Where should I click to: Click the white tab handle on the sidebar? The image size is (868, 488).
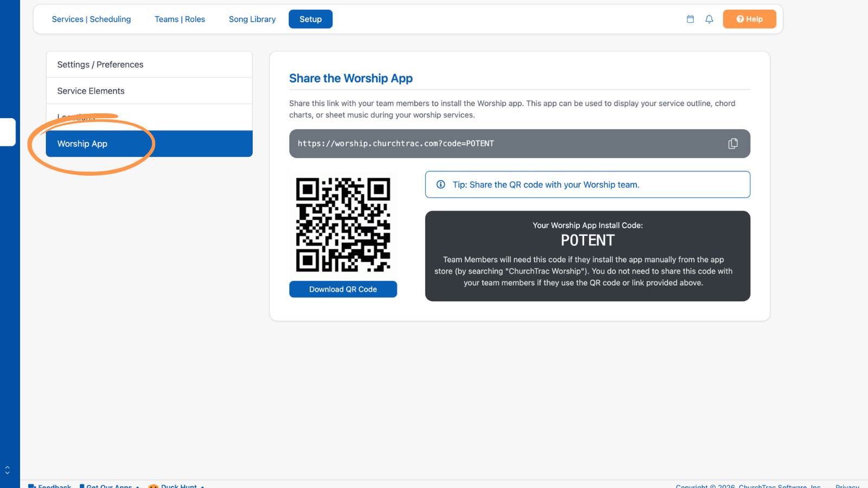(x=8, y=132)
